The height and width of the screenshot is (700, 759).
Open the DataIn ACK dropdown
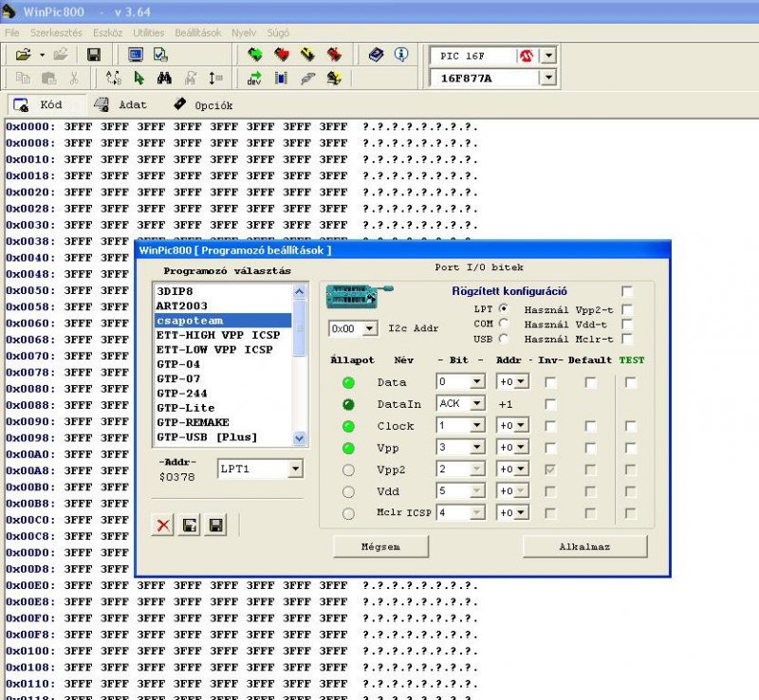tap(477, 404)
